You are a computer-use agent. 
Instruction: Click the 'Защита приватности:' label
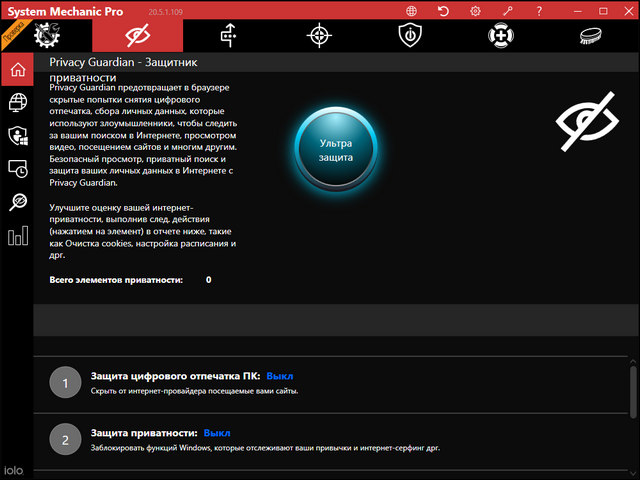(144, 433)
